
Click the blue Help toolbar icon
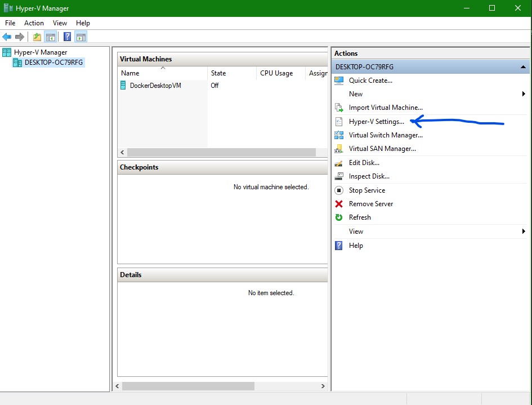point(67,37)
